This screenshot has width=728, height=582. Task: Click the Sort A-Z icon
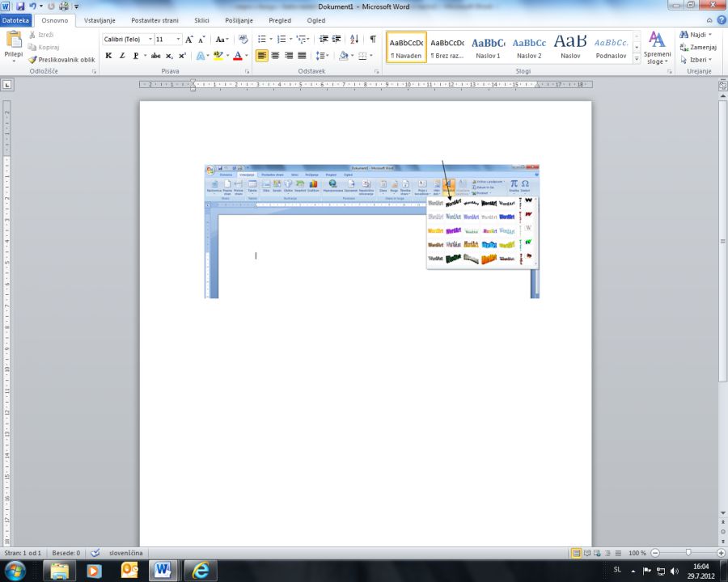[x=354, y=40]
